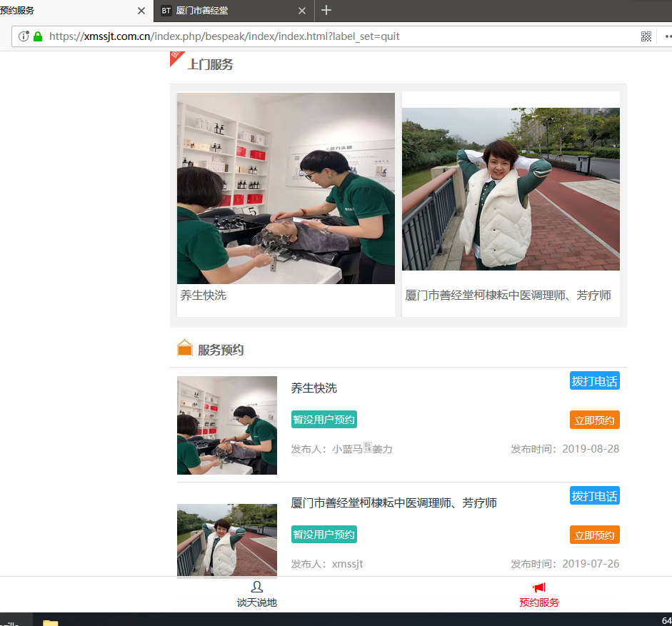The width and height of the screenshot is (672, 626).
Task: Click the 养生快洗 title in the service list
Action: tap(314, 388)
